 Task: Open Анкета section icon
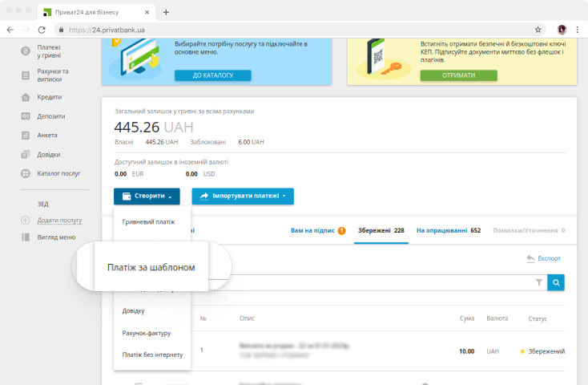tap(25, 136)
